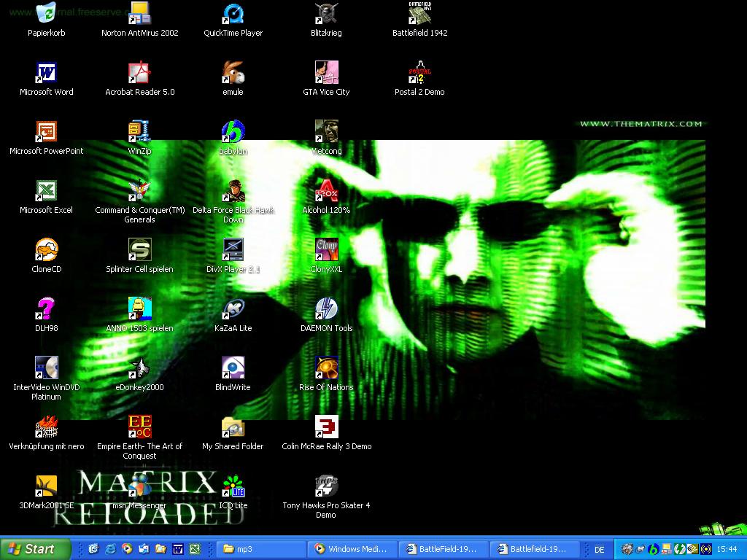The image size is (747, 560).
Task: Click the Acrobat Reader 5.0 icon
Action: [x=139, y=72]
